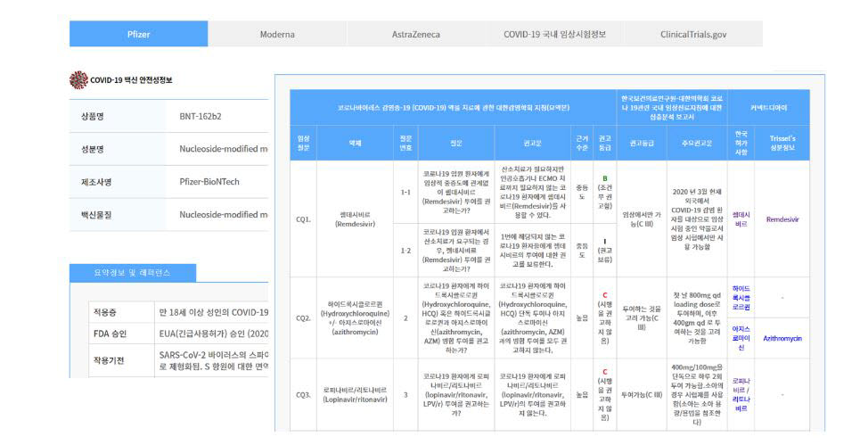Follow the Remdesivir link under Trissel's 성분정보
The image size is (868, 445).
782,219
